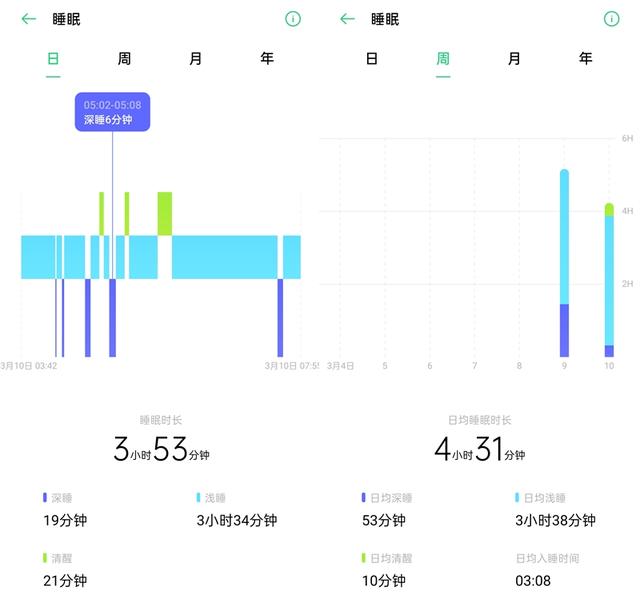Screen dimensions: 640x607
Task: Tap the 浅睡 3小时34分钟 stat
Action: [237, 510]
